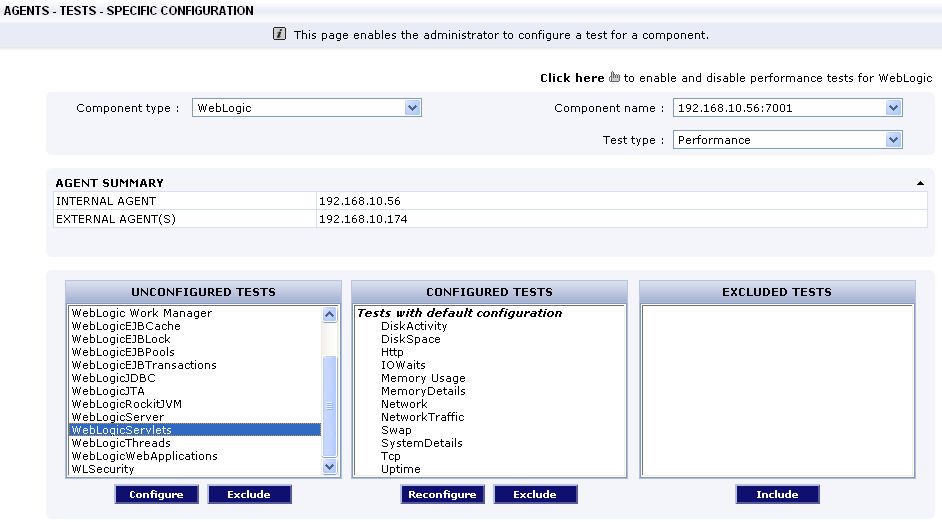Select Memory Usage test

point(424,378)
